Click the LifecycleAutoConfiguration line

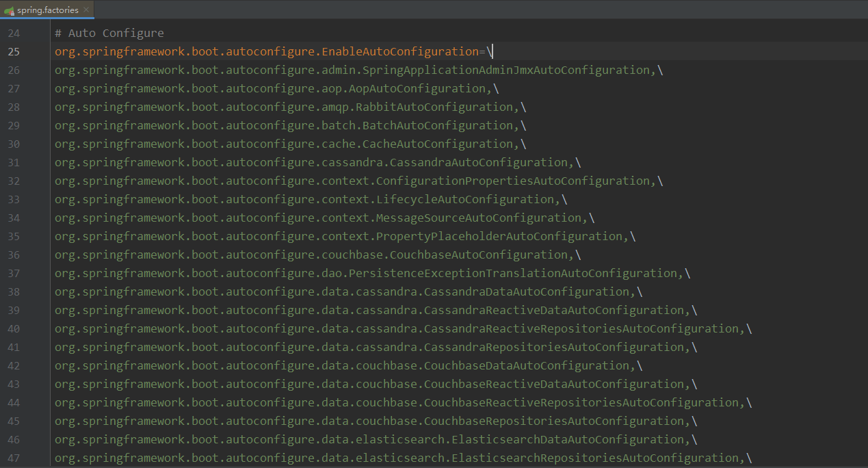click(x=465, y=200)
